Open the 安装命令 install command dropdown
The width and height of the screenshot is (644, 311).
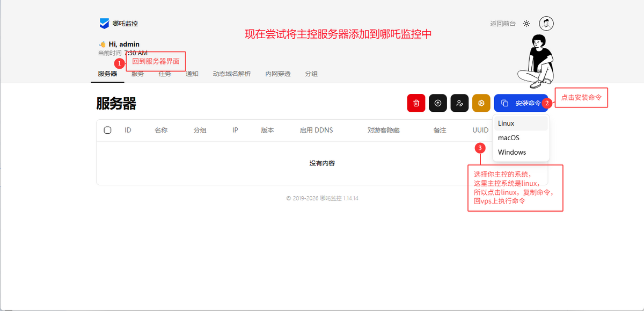521,103
